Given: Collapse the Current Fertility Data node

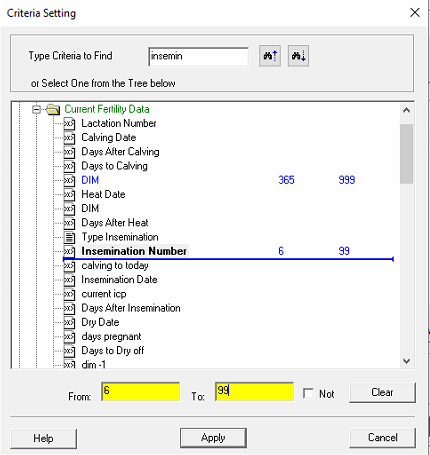Looking at the screenshot, I should 36,109.
